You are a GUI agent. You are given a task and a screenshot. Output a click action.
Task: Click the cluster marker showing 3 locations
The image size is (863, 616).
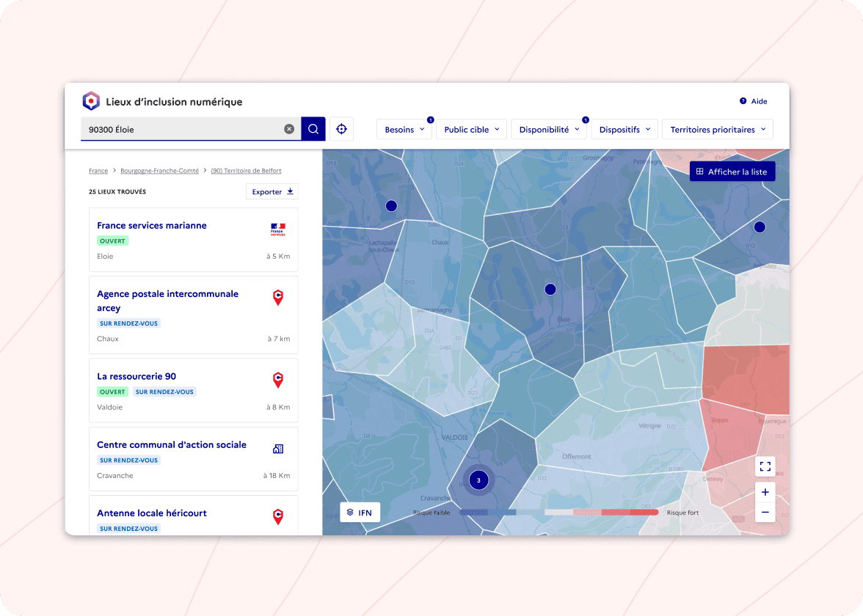point(478,480)
